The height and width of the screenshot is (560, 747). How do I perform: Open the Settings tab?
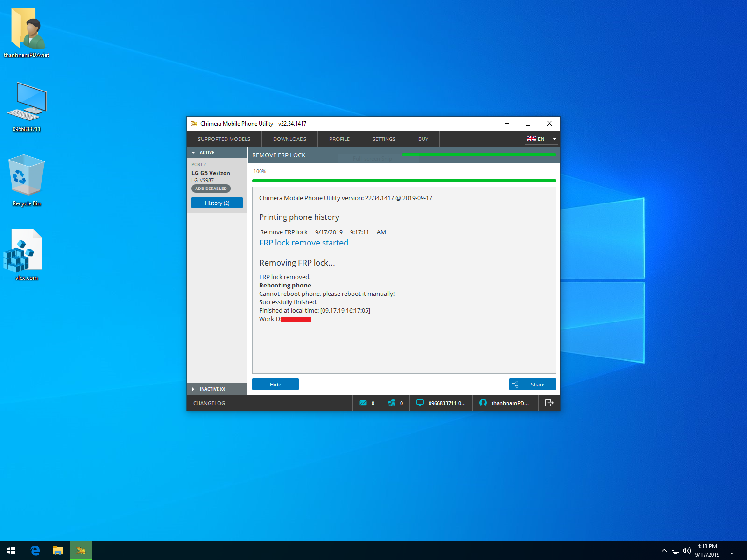tap(384, 139)
